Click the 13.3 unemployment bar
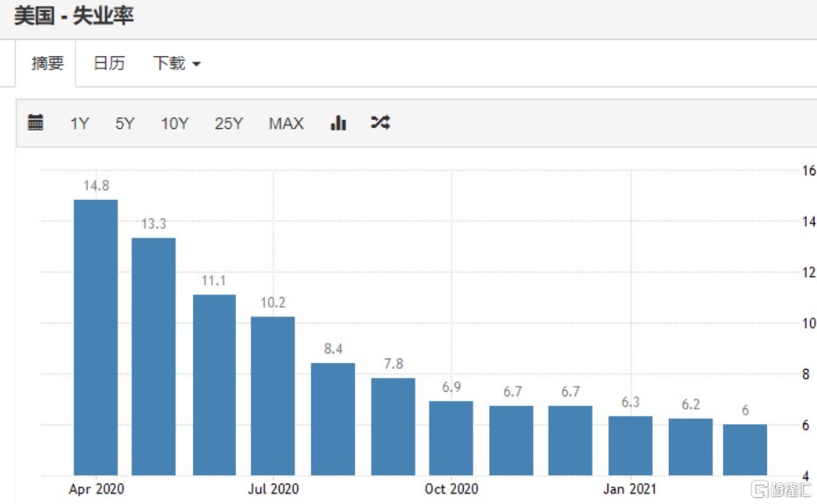This screenshot has height=504, width=817. pyautogui.click(x=153, y=356)
